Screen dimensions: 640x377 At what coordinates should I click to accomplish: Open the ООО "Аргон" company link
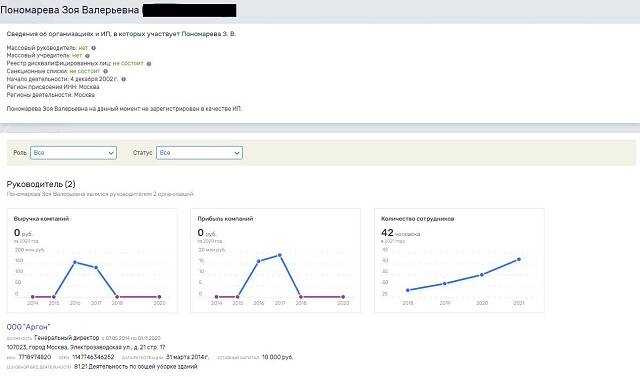tap(28, 327)
